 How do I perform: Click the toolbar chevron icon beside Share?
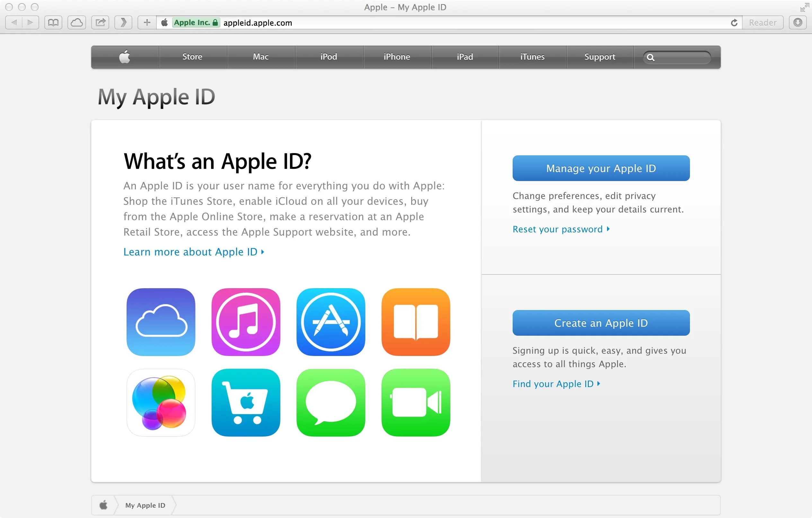(123, 22)
